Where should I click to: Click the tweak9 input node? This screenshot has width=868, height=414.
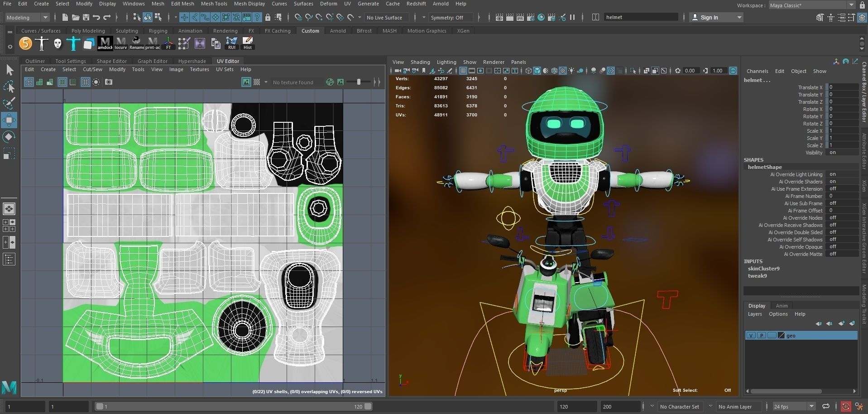pyautogui.click(x=757, y=276)
